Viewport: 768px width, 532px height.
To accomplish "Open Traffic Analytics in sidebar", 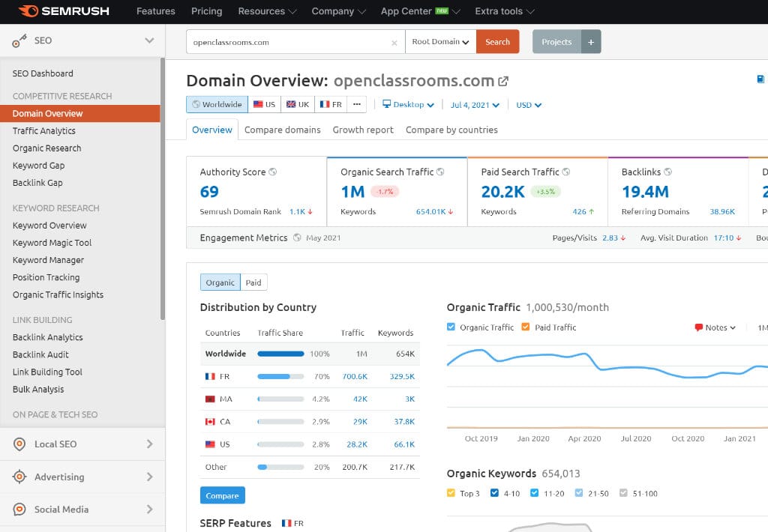I will tap(44, 130).
